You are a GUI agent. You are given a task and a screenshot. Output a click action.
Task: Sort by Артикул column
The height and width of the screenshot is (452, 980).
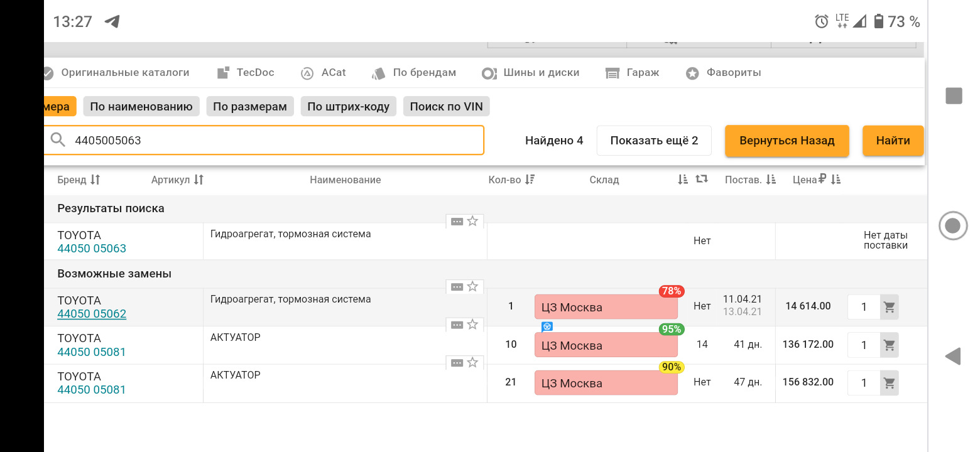click(x=177, y=180)
